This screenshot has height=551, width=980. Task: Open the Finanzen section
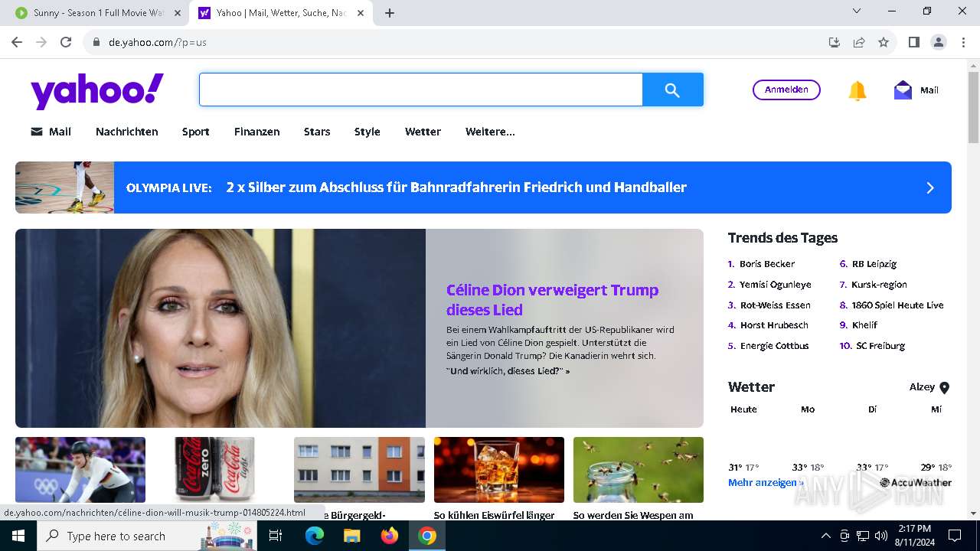coord(257,132)
